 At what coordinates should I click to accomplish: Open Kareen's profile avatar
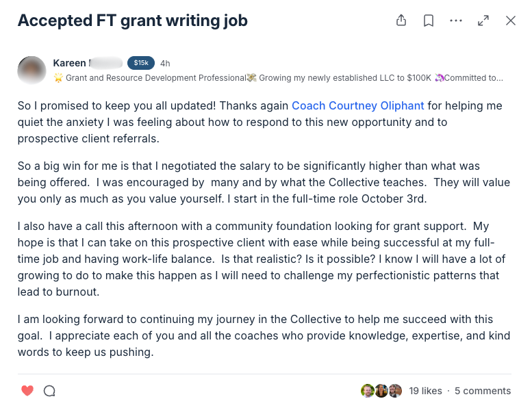[x=32, y=70]
